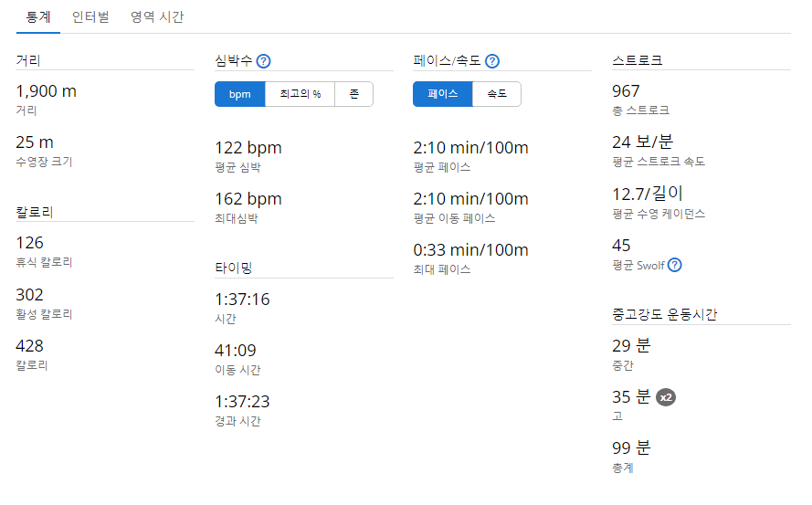Switch pace display to 속도

(x=497, y=94)
